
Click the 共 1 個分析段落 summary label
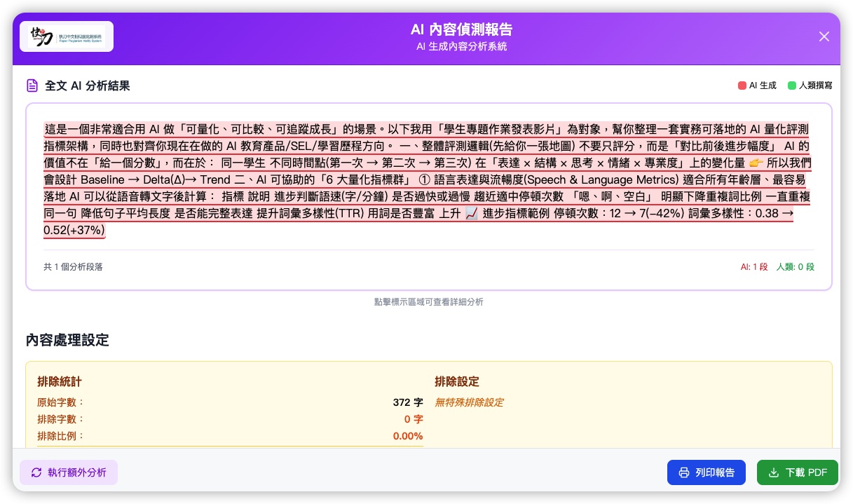67,267
